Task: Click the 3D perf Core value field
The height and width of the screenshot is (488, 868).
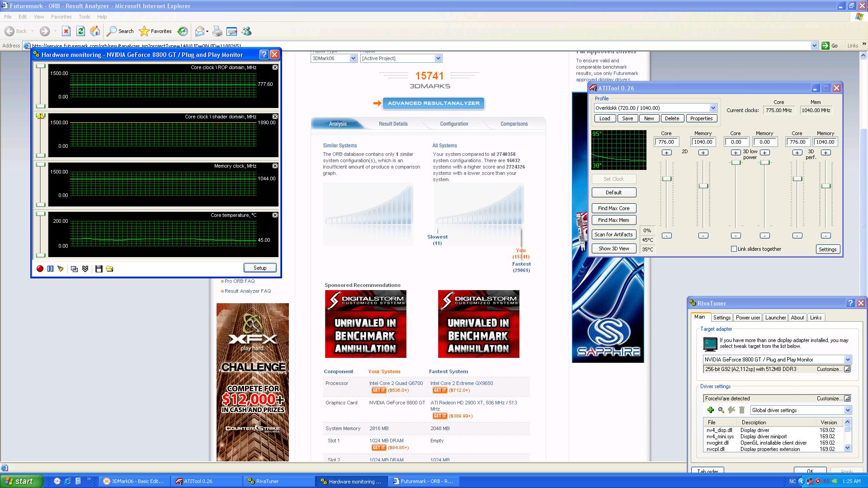Action: [797, 142]
